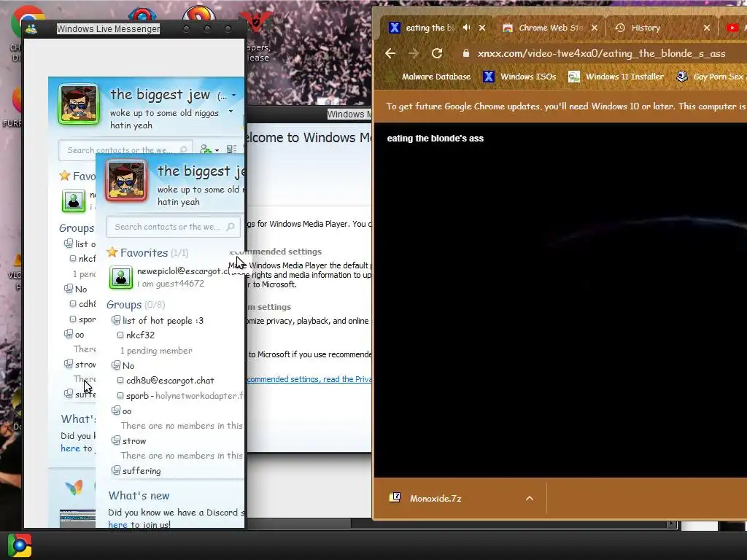This screenshot has height=560, width=747.
Task: Select the group named 'No'
Action: (x=128, y=366)
